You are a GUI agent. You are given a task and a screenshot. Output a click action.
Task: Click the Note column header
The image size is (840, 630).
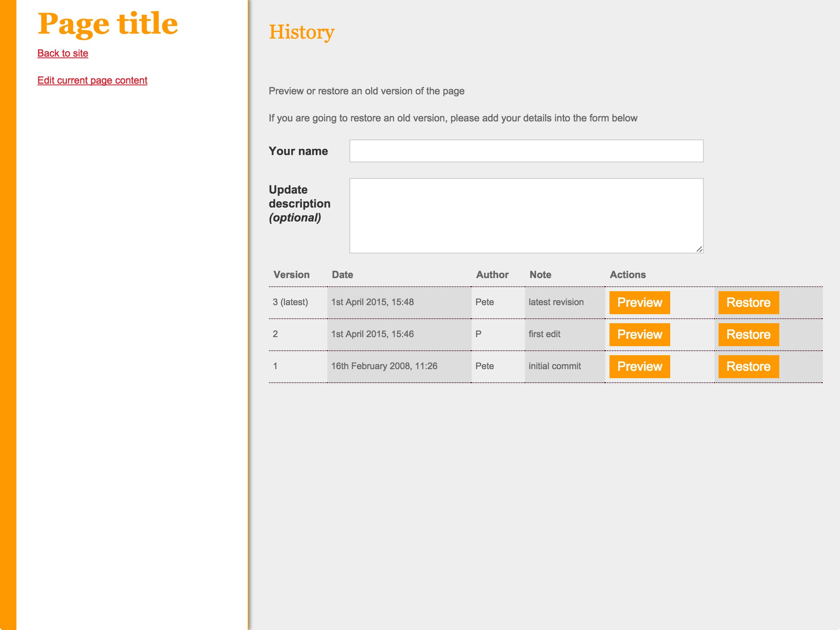click(x=540, y=274)
